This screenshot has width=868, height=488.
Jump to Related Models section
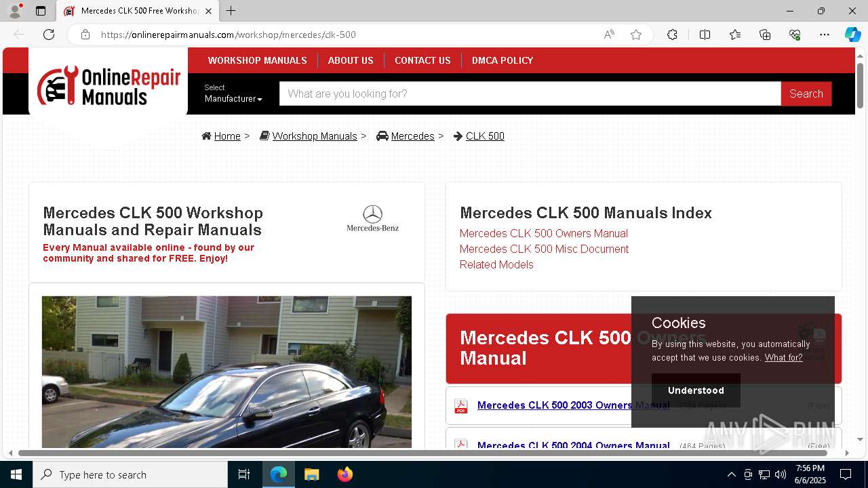point(496,264)
